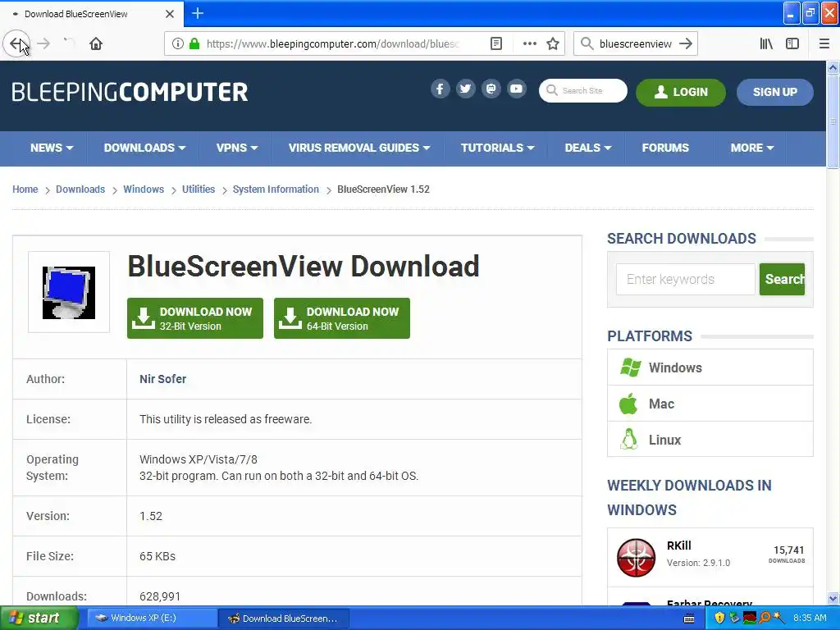Click the file size value 65 KBs

click(157, 556)
